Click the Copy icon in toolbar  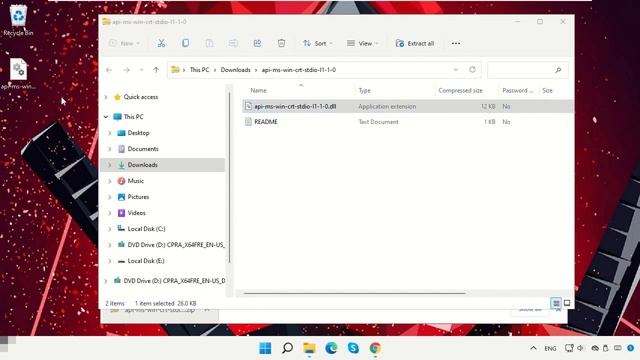(185, 43)
